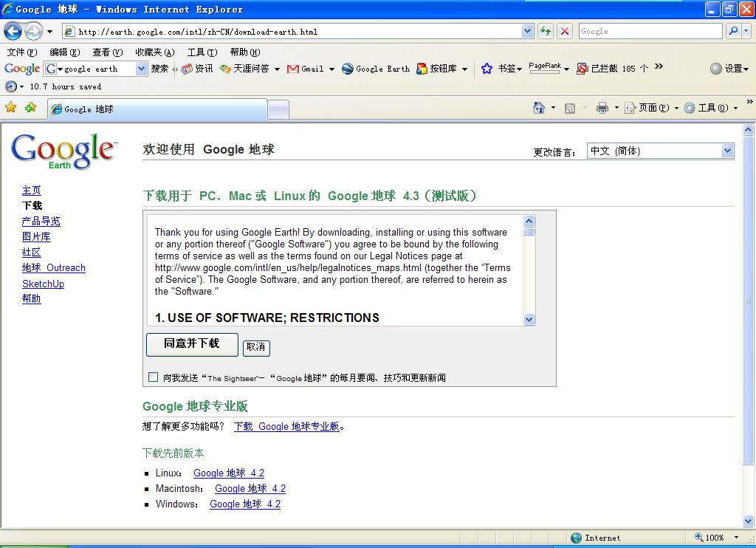The image size is (756, 548).
Task: Click the green Refresh page icon
Action: click(x=546, y=31)
